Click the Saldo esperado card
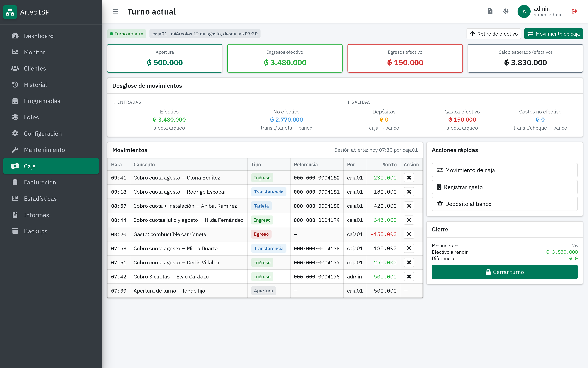Viewport: 588px width, 368px height. point(525,58)
